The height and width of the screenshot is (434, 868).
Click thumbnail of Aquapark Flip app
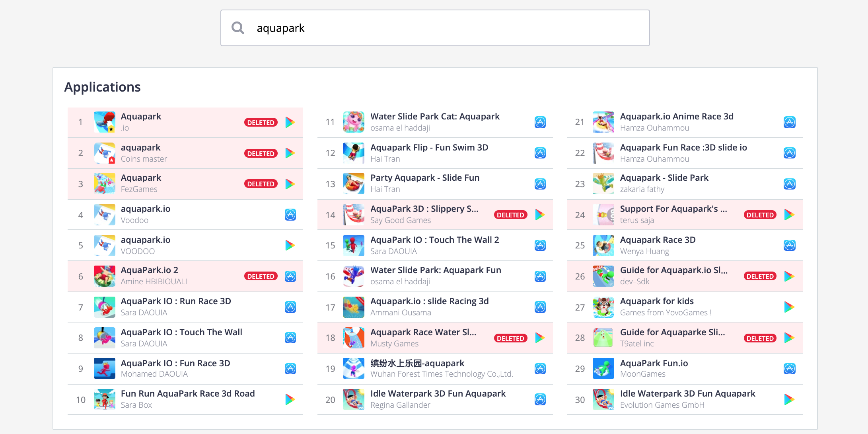click(354, 153)
